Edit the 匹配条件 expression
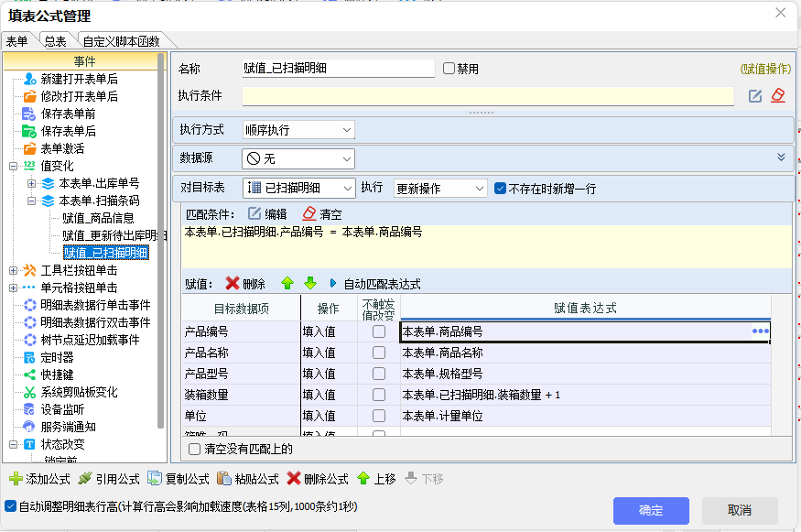This screenshot has width=801, height=532. click(x=267, y=213)
